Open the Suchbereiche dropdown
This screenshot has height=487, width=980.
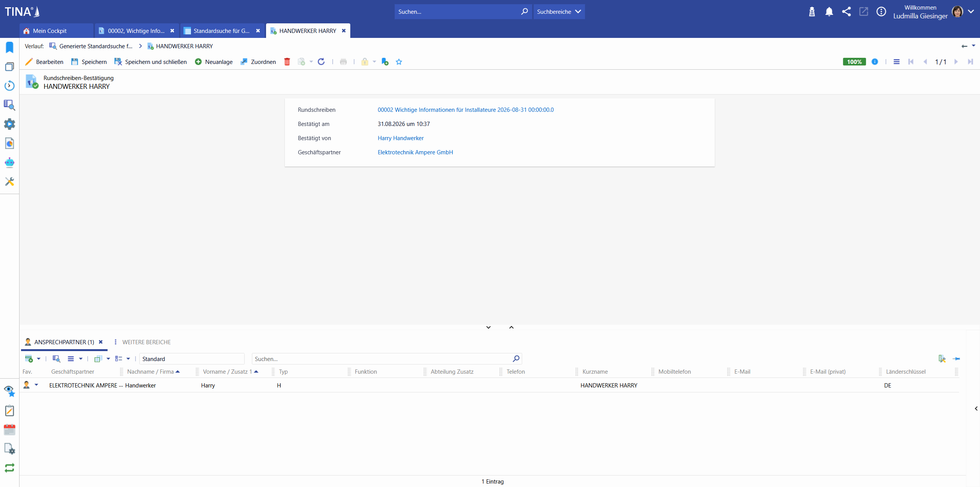pyautogui.click(x=559, y=12)
